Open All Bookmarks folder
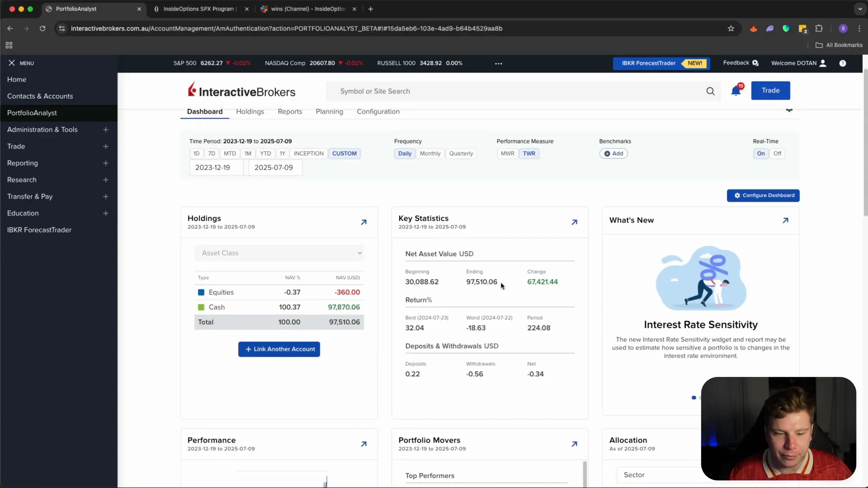Screen dimensions: 868x488 click(839, 45)
